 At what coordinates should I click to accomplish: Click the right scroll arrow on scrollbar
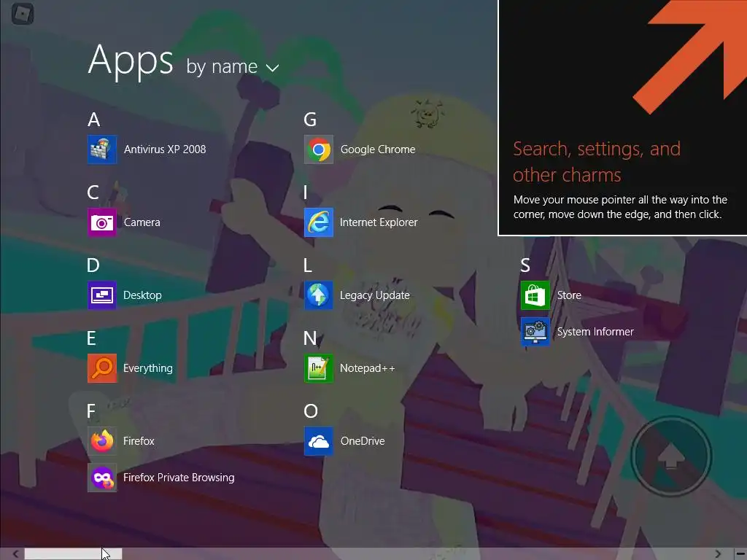(718, 554)
